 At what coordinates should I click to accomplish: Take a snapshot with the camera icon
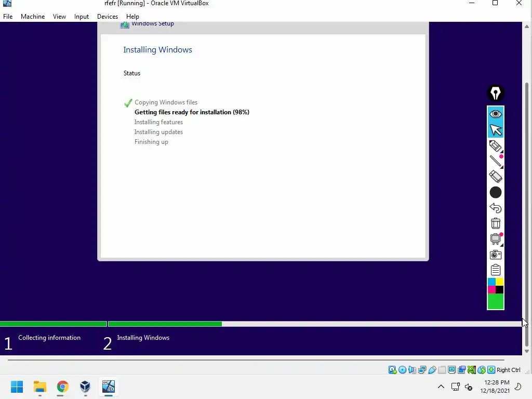coord(495,255)
